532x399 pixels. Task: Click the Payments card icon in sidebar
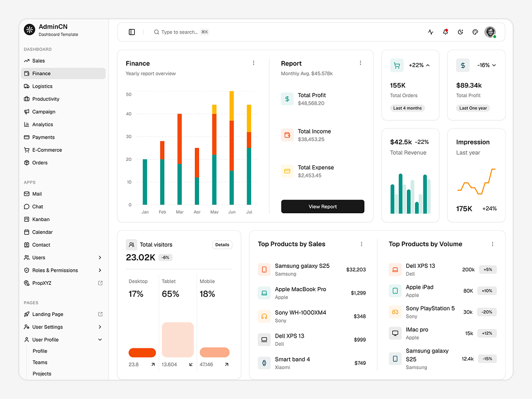[27, 137]
